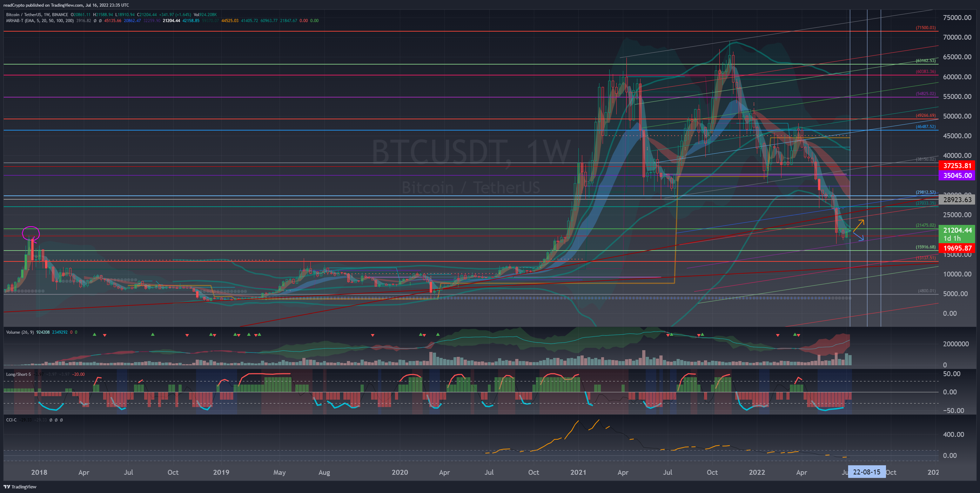Click the (38150.02) level label
Image resolution: width=980 pixels, height=493 pixels.
coord(926,159)
